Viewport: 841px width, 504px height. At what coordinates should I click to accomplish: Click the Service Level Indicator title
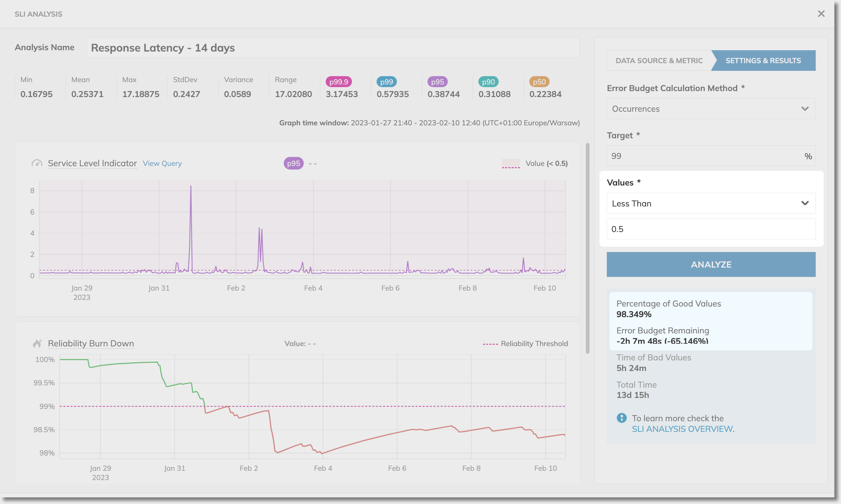pyautogui.click(x=92, y=163)
